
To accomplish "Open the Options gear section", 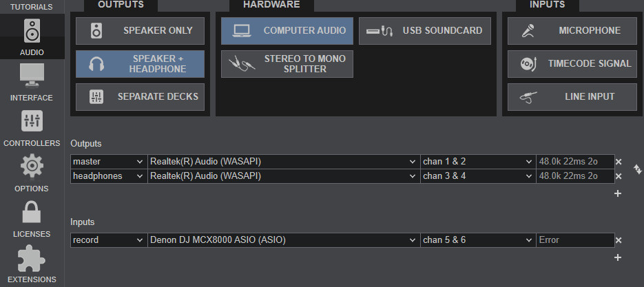I will [32, 173].
